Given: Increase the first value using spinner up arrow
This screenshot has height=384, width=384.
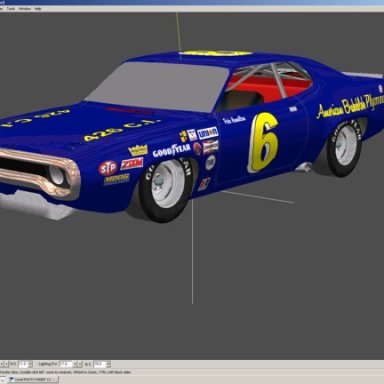Looking at the screenshot, I should click(31, 362).
